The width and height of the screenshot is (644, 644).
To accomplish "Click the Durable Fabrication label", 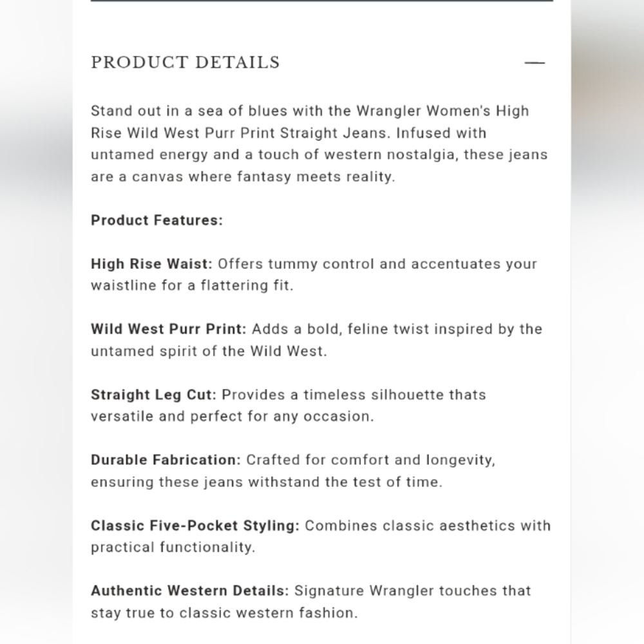I will (x=166, y=460).
